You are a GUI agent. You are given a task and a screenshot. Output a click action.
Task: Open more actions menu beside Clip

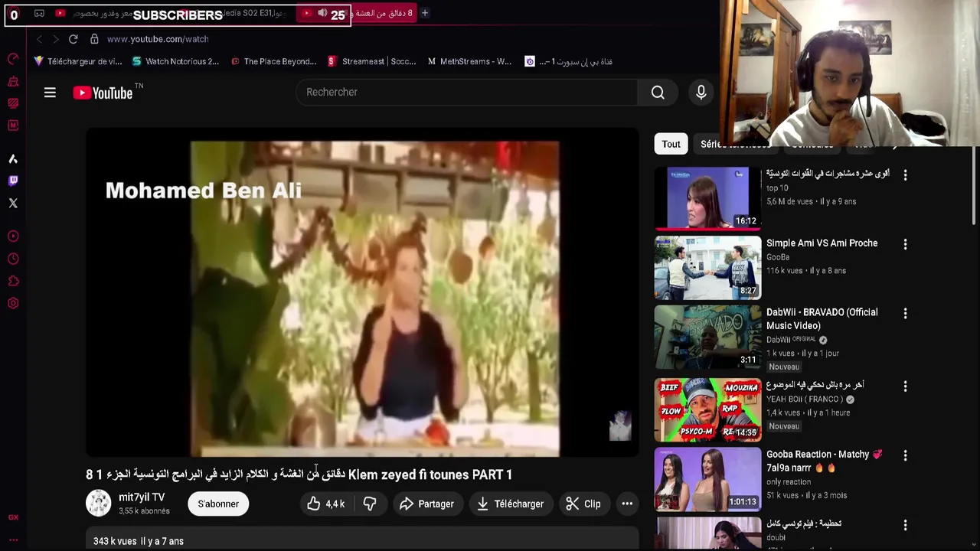coord(627,504)
